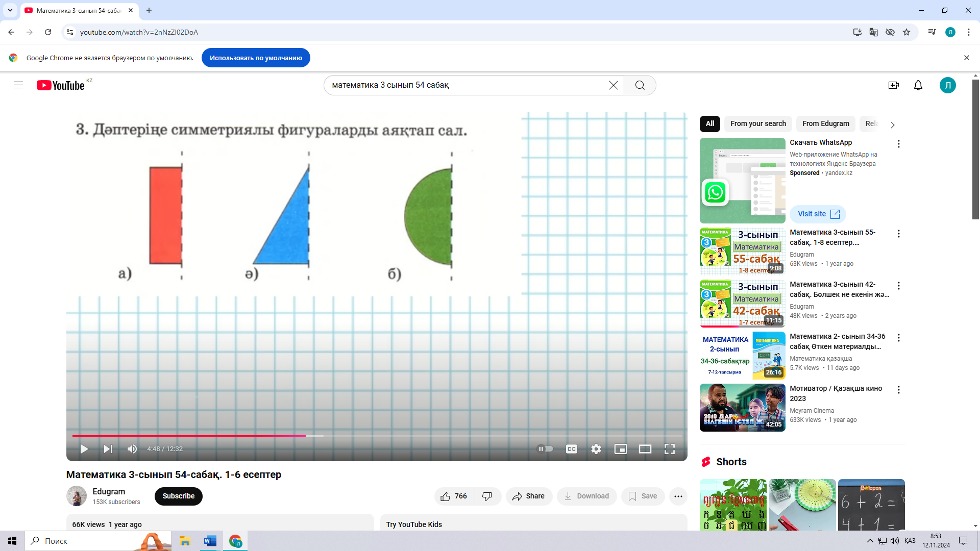Open YouTube notifications bell
Viewport: 980px width, 551px height.
coord(918,85)
